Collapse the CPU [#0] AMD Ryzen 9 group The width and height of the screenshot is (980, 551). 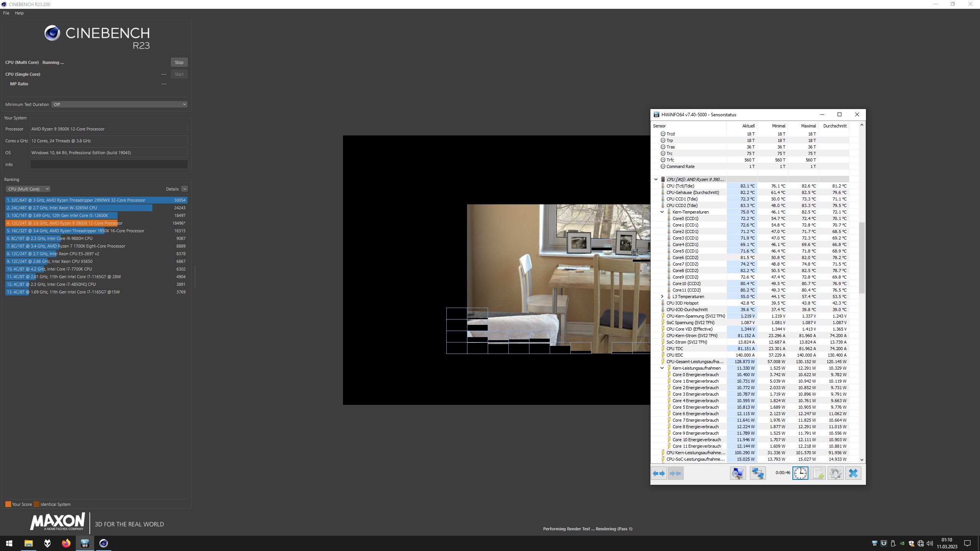coord(656,179)
